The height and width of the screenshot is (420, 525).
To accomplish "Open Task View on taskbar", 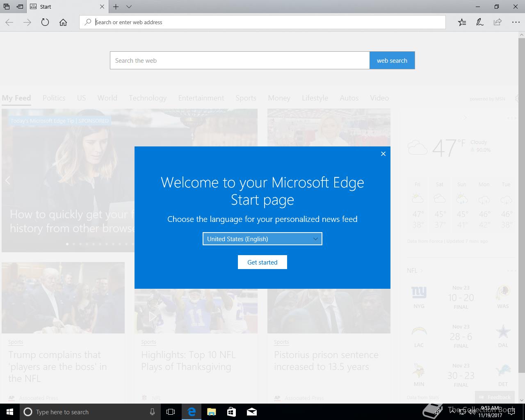I will click(171, 412).
